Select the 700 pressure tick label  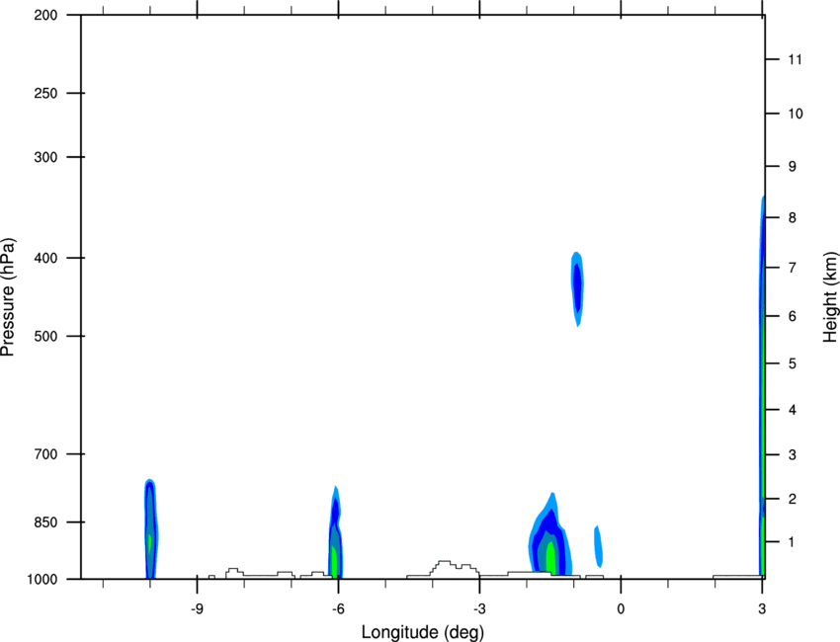45,454
